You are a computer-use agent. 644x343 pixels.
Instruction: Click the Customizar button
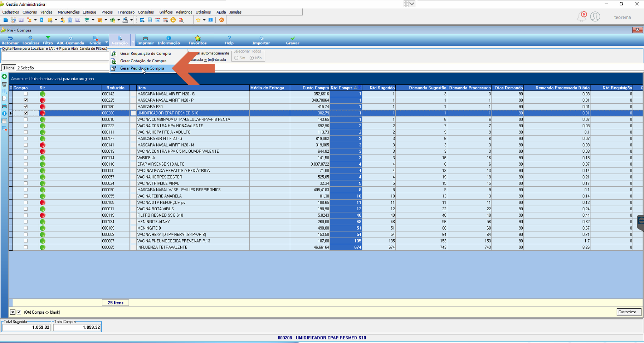click(x=629, y=312)
